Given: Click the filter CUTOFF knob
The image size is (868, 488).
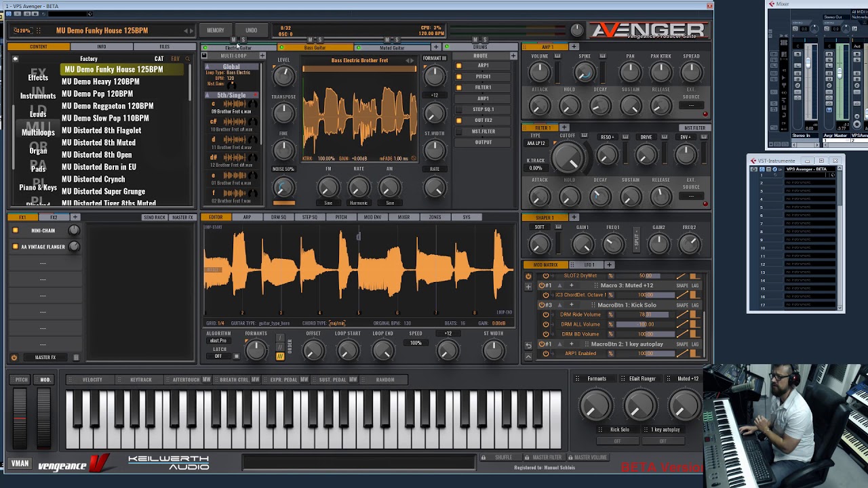Looking at the screenshot, I should coord(568,157).
